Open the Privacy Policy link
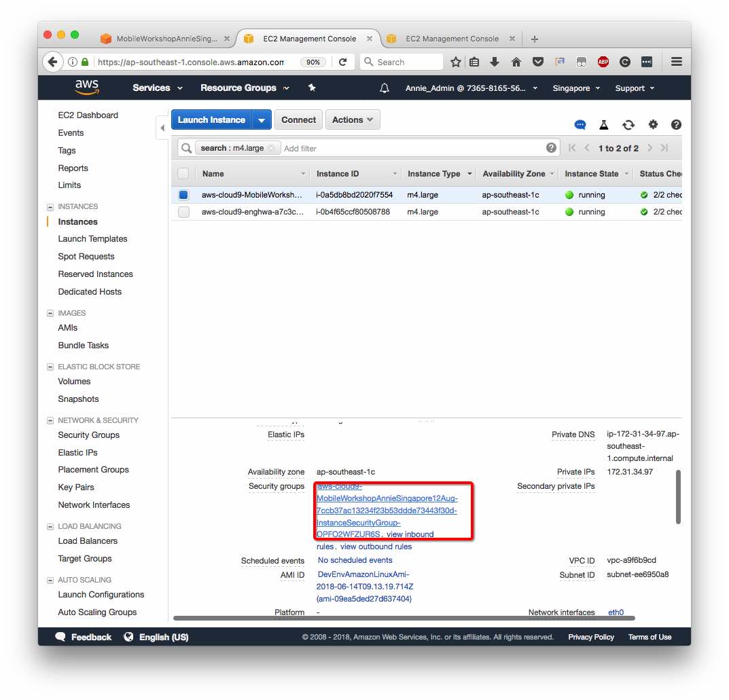 [x=591, y=637]
